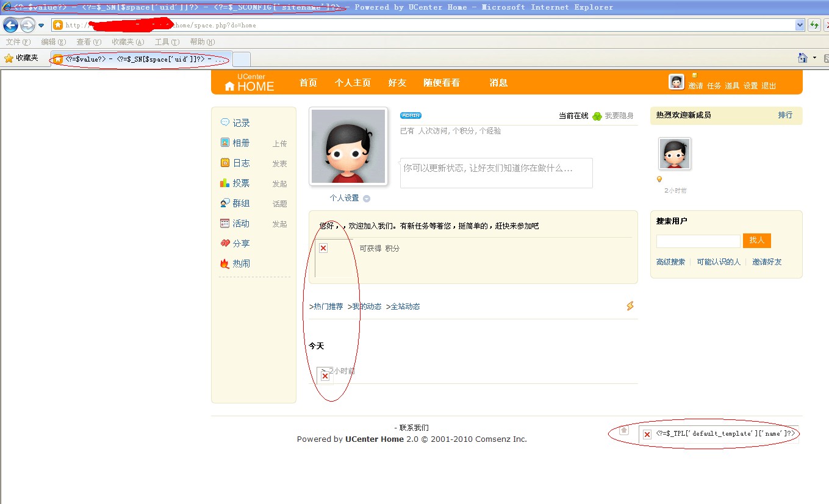
Task: Select the active page tab
Action: point(140,59)
